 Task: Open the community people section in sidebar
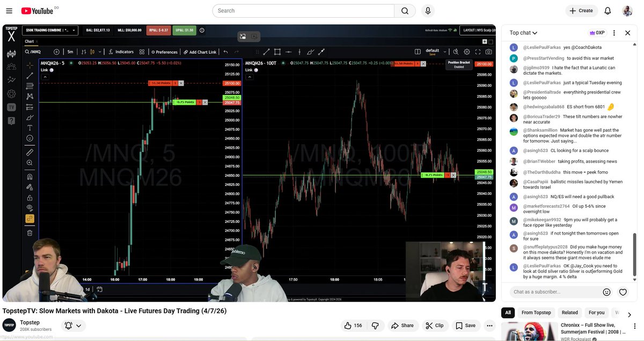[11, 67]
